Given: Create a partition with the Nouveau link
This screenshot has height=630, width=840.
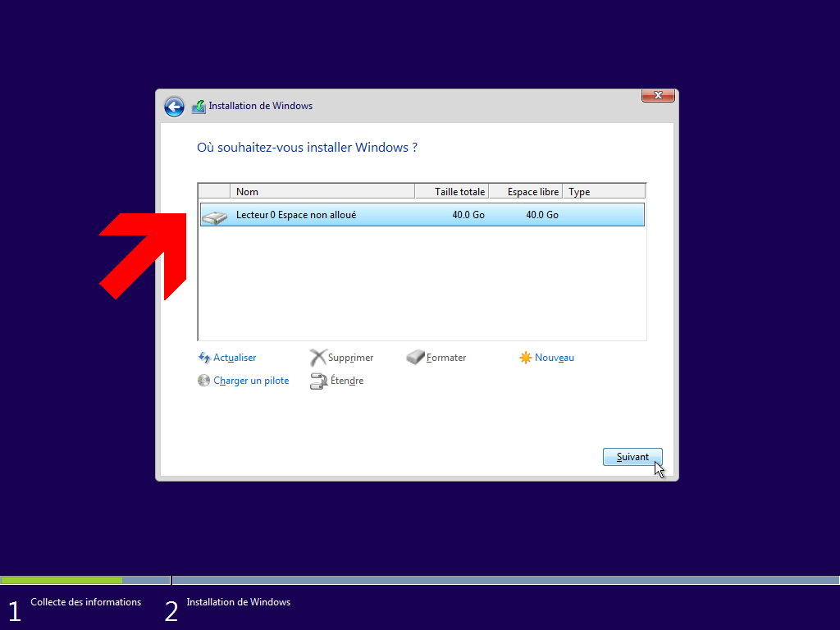Looking at the screenshot, I should (555, 358).
